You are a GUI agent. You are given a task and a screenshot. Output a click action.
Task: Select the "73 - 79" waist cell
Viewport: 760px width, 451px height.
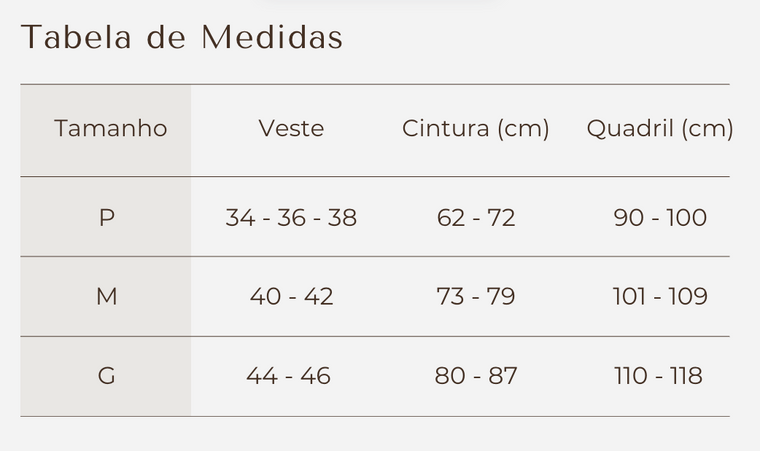[x=476, y=296]
